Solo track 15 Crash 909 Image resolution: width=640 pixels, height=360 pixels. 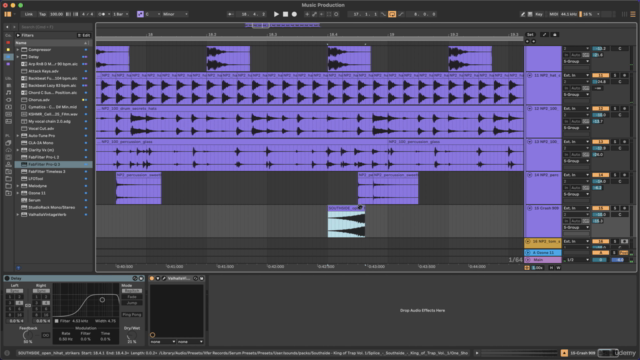pos(615,208)
